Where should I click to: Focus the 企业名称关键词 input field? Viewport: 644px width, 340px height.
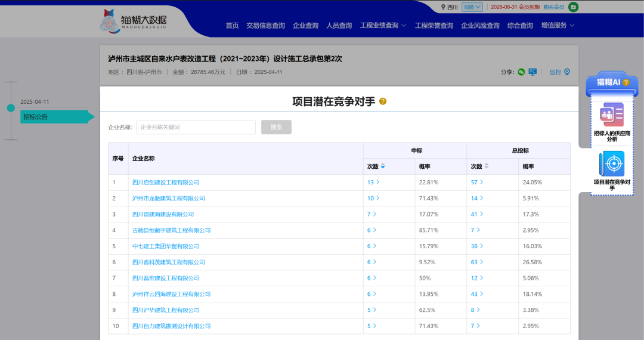[196, 127]
